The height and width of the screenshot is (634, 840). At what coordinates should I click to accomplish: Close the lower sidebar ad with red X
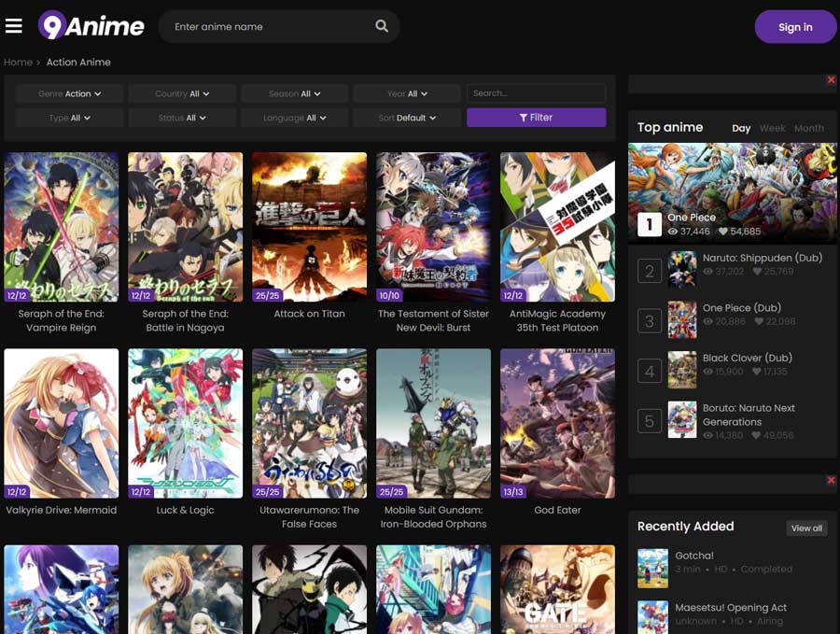(831, 480)
